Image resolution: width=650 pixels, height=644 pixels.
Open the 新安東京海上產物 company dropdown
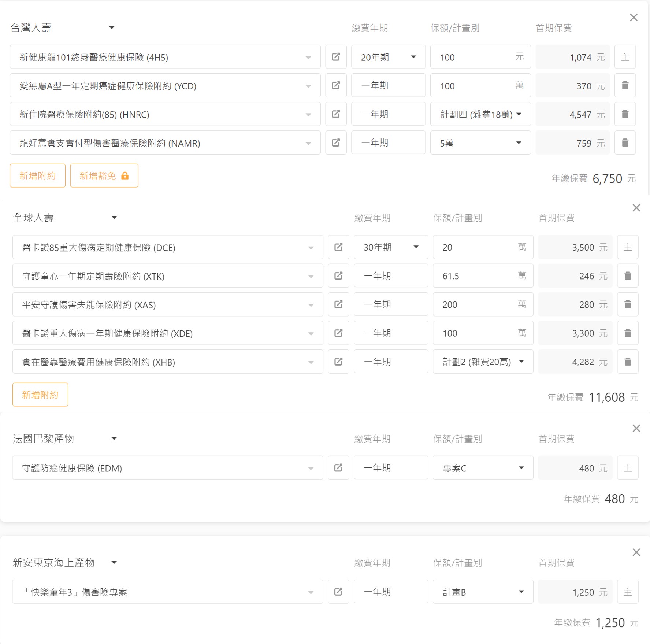click(x=65, y=562)
